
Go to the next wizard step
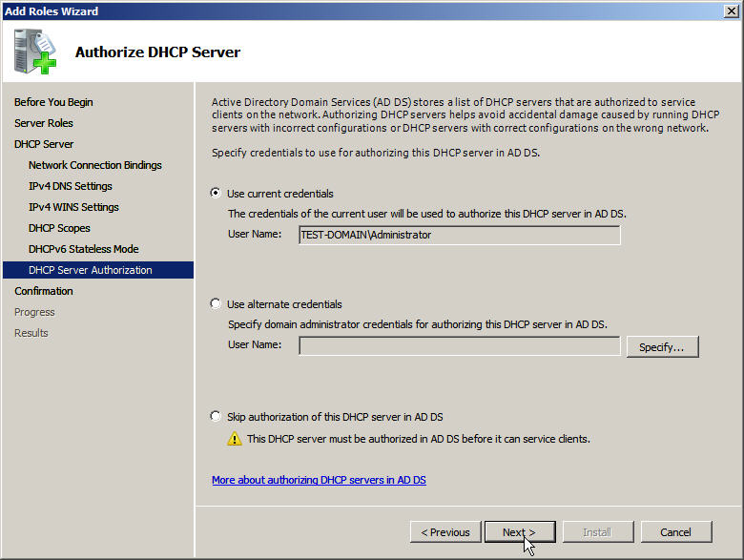click(520, 532)
